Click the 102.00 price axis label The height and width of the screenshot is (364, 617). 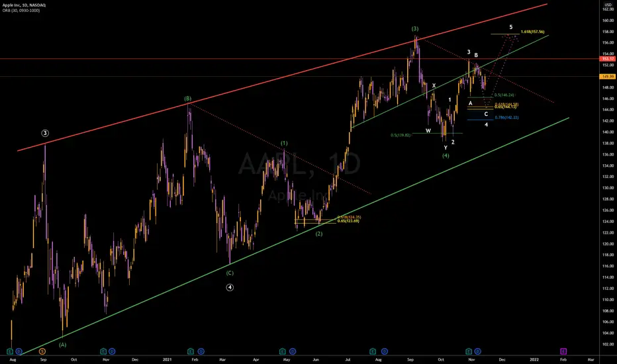coord(608,344)
